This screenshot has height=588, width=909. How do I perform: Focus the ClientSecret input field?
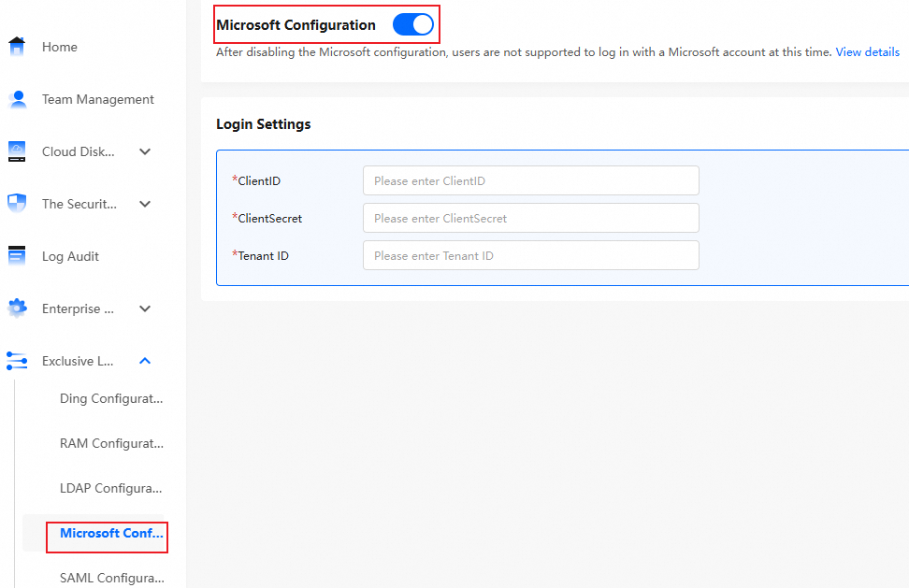click(x=530, y=218)
